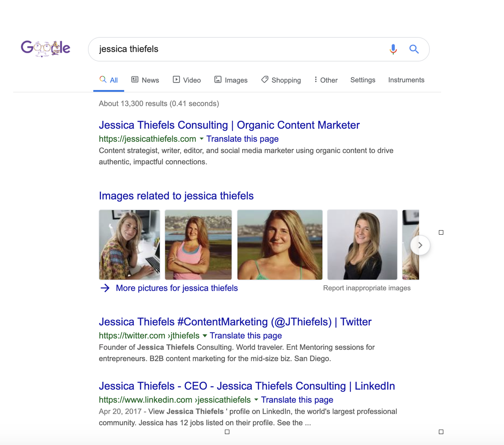504x445 pixels.
Task: Click the search box containing jessica thiefels
Action: (259, 49)
